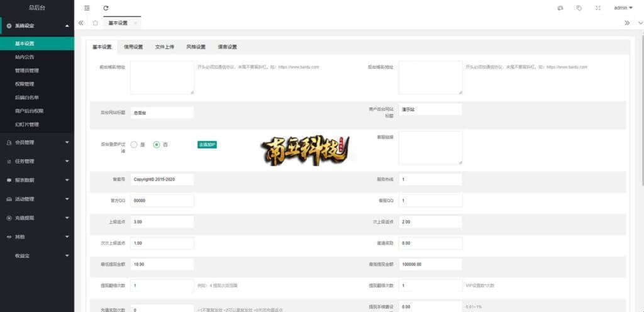Switch to the 文件上传 tab

click(165, 47)
